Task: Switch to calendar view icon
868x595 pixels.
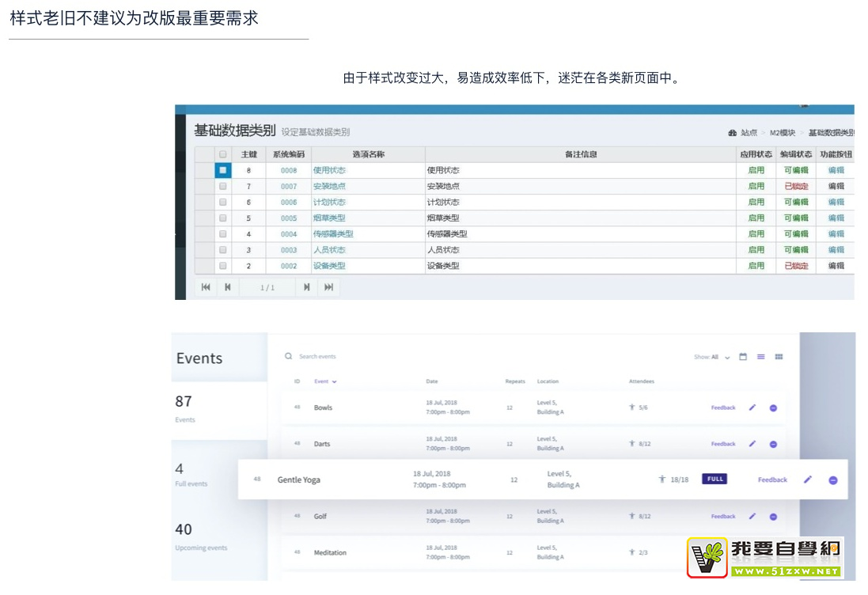Action: pyautogui.click(x=743, y=357)
